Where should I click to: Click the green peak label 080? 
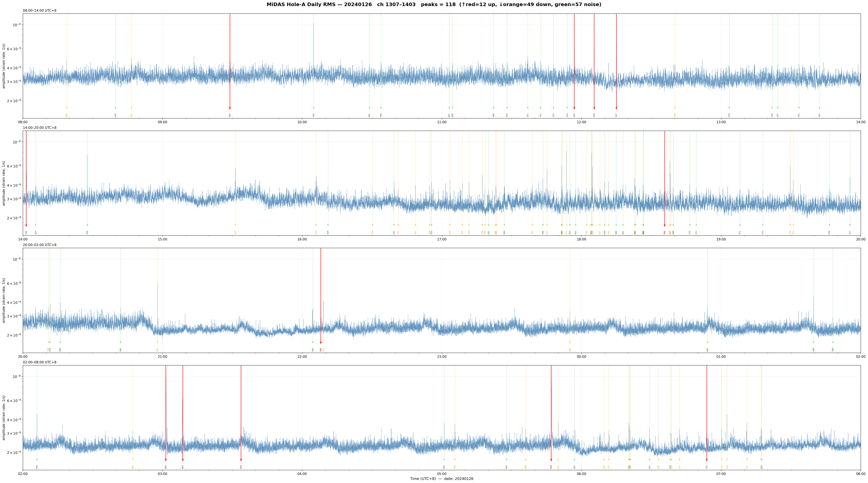pos(60,349)
